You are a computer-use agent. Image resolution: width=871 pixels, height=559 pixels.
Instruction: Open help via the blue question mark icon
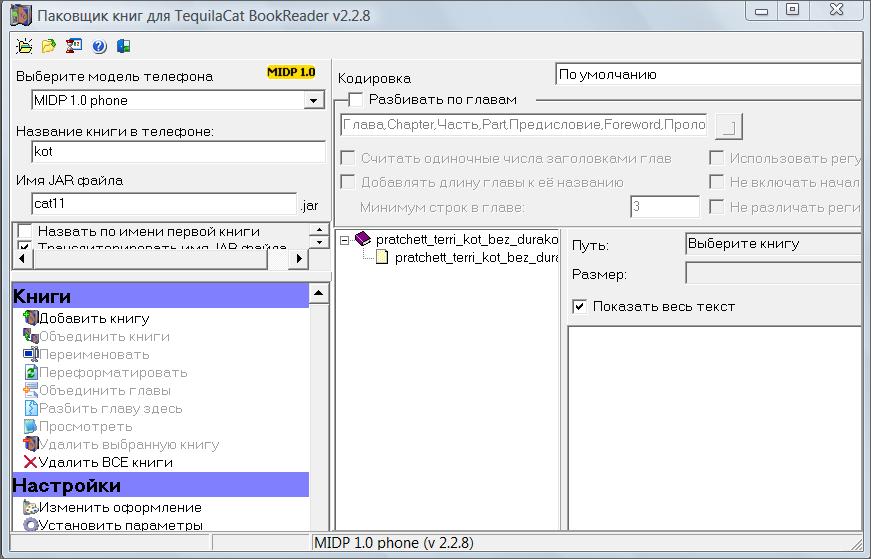(99, 46)
